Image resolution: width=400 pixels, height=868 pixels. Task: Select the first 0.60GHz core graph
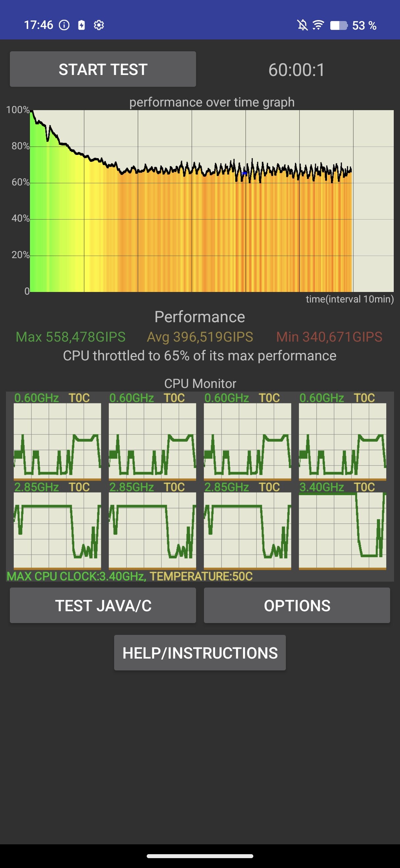pos(57,441)
